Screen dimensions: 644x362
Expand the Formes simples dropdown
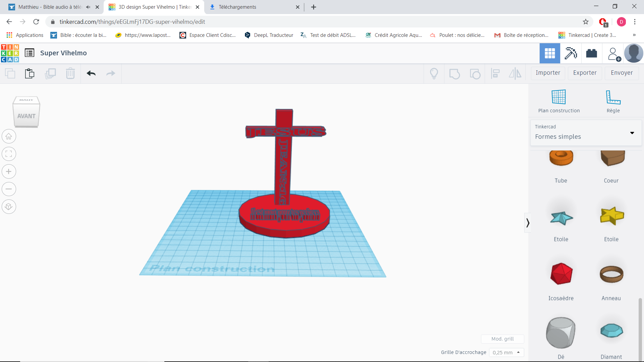(633, 133)
